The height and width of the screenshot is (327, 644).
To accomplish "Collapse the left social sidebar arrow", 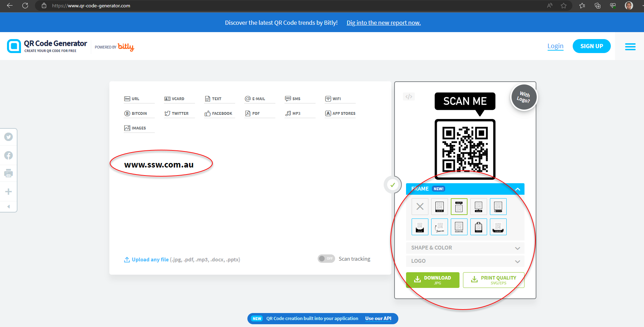I will click(x=8, y=207).
